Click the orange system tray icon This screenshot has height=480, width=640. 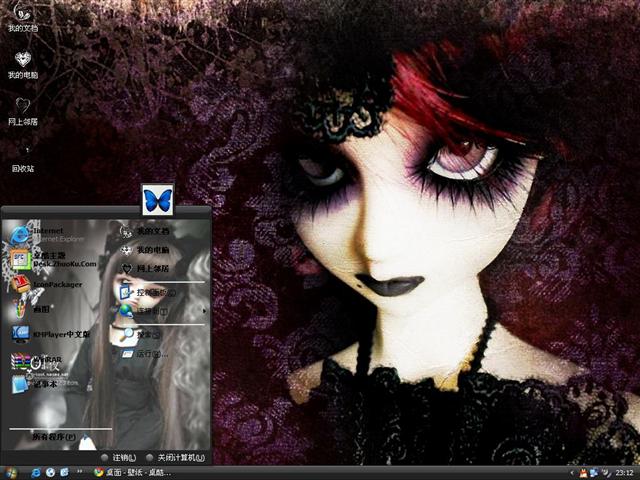pos(584,473)
